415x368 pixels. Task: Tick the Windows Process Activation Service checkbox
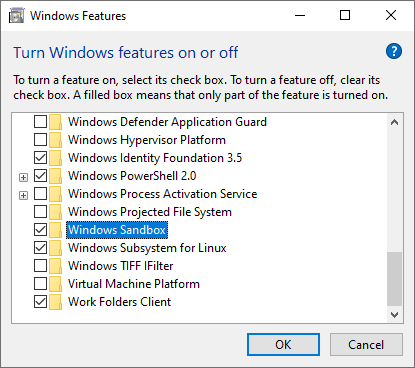pos(40,194)
